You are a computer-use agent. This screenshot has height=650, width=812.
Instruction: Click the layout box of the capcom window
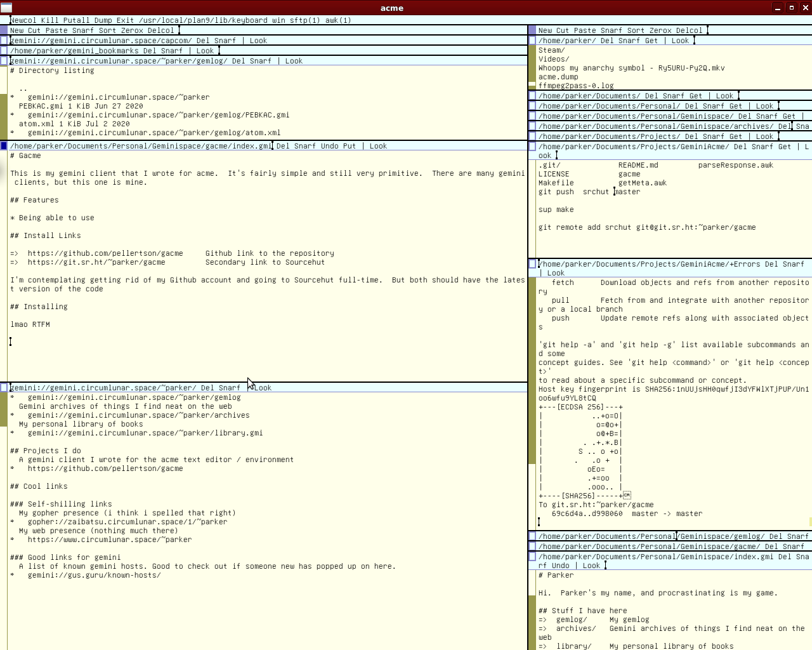[x=4, y=41]
